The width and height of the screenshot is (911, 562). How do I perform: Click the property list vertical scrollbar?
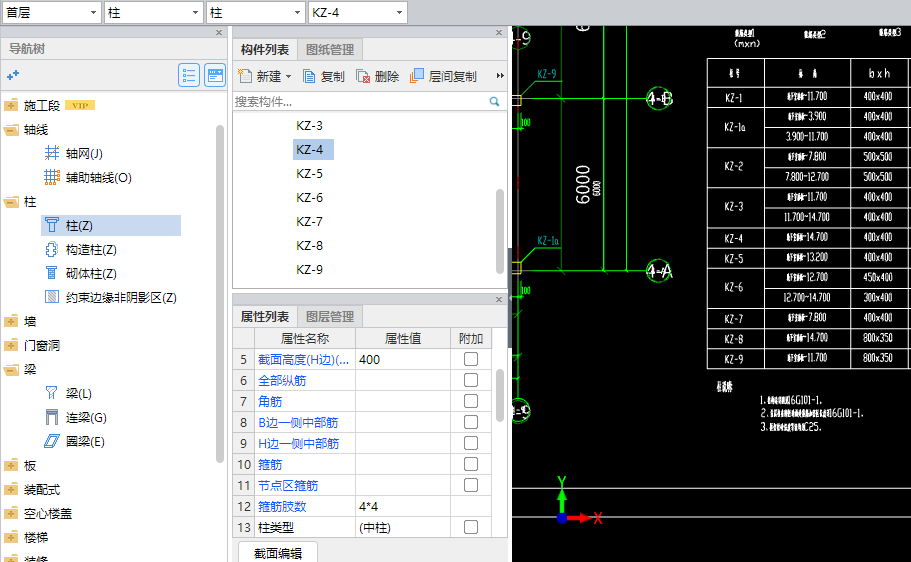[500, 395]
